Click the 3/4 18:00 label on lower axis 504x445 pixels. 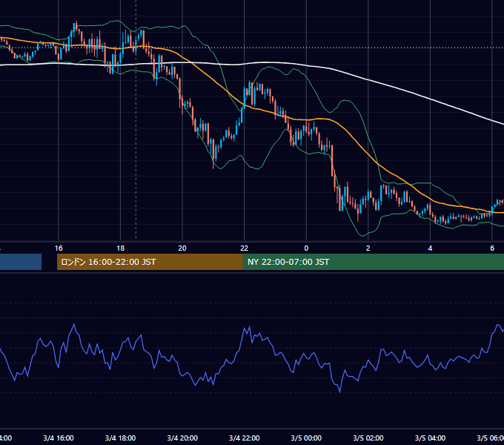120,438
